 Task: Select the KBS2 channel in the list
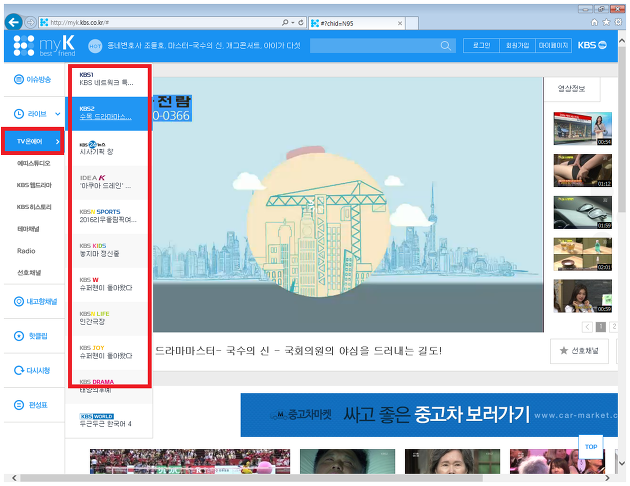[109, 113]
